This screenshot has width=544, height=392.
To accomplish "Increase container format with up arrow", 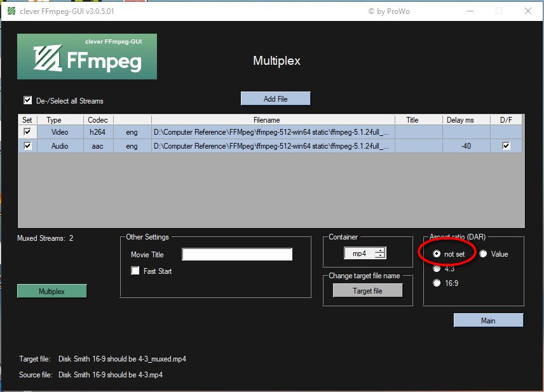I will point(381,250).
